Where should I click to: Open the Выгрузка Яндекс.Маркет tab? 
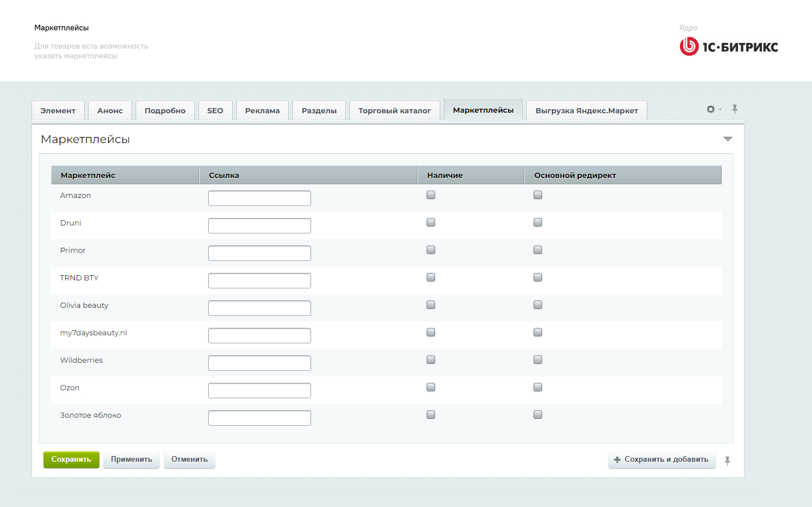pyautogui.click(x=587, y=111)
